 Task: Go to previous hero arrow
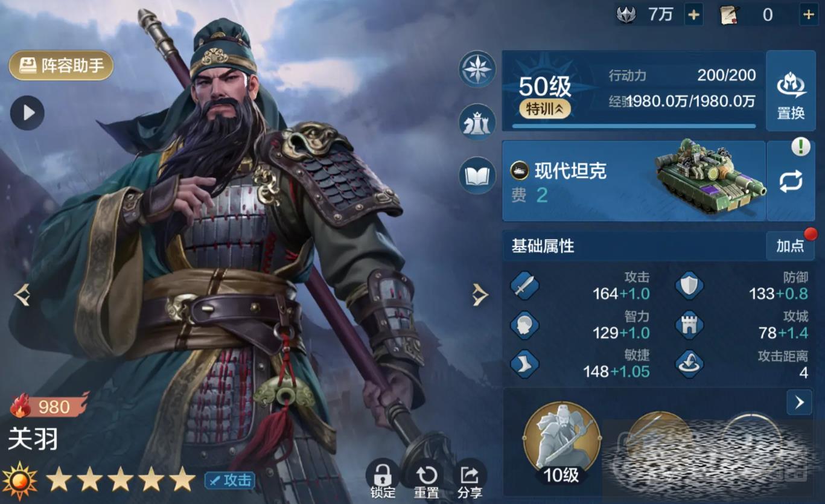(x=22, y=295)
